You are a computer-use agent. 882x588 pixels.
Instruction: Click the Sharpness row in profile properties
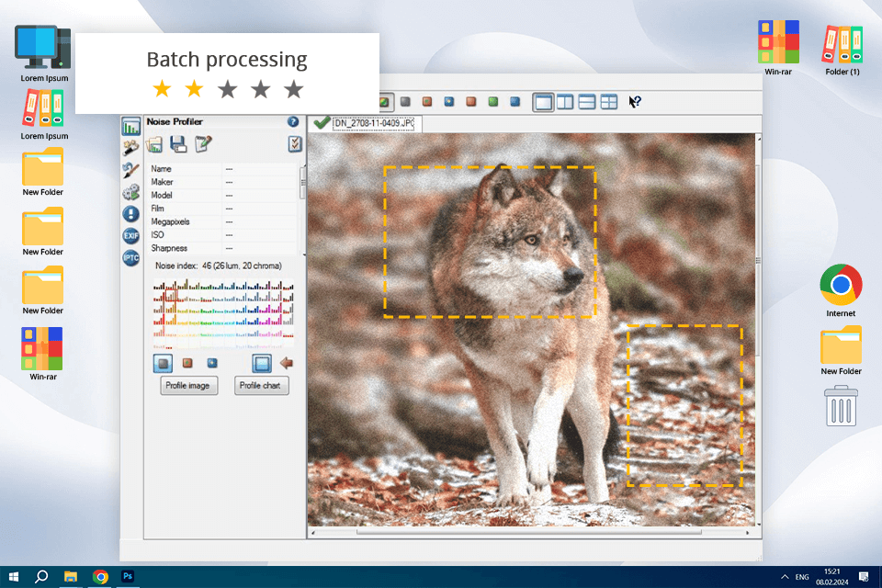[222, 248]
